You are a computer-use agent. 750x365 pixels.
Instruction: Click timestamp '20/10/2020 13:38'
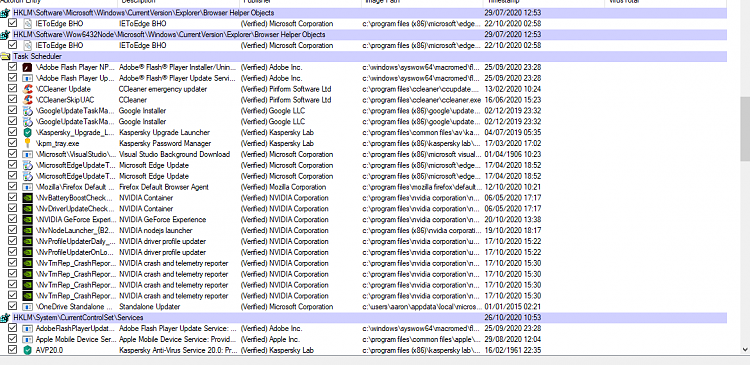coord(512,220)
